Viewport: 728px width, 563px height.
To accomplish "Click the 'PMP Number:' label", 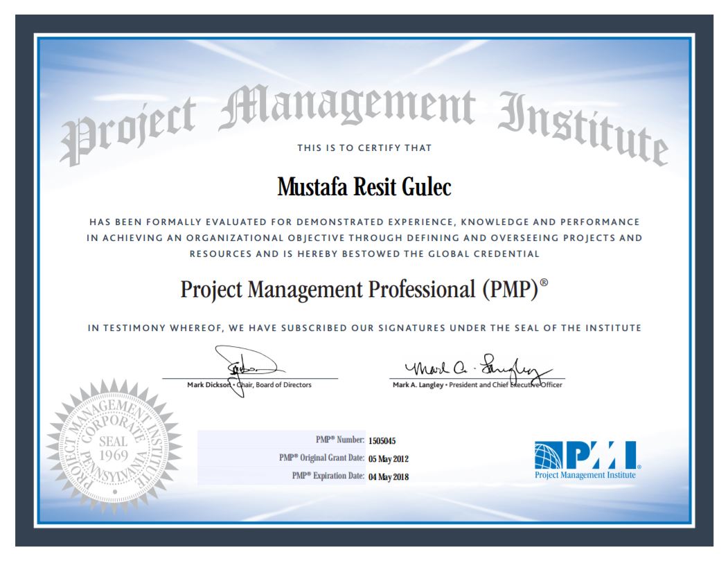I will click(340, 440).
